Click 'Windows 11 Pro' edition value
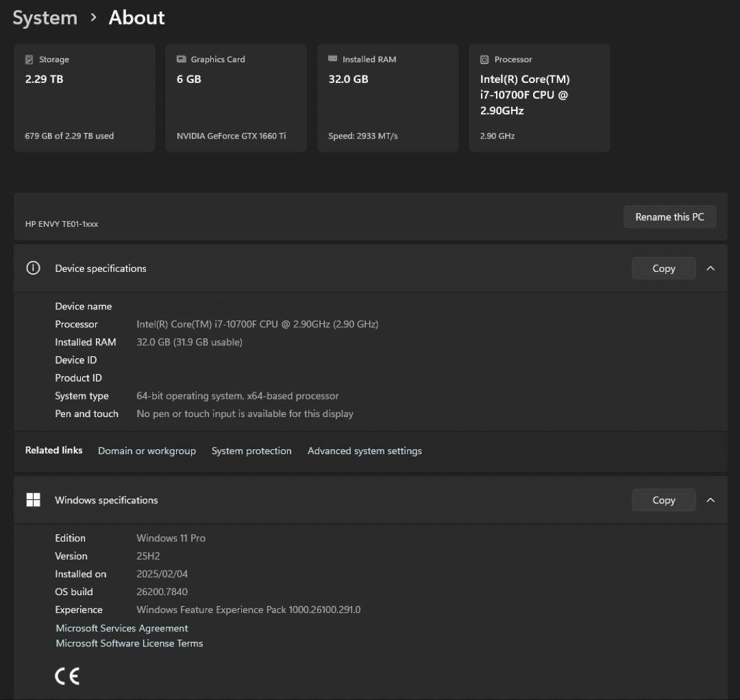The height and width of the screenshot is (700, 740). coord(171,538)
